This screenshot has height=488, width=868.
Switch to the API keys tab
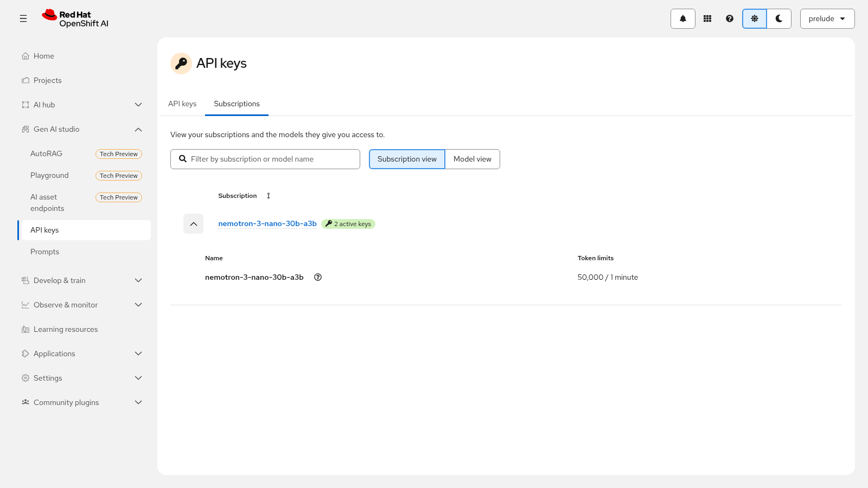tap(182, 104)
